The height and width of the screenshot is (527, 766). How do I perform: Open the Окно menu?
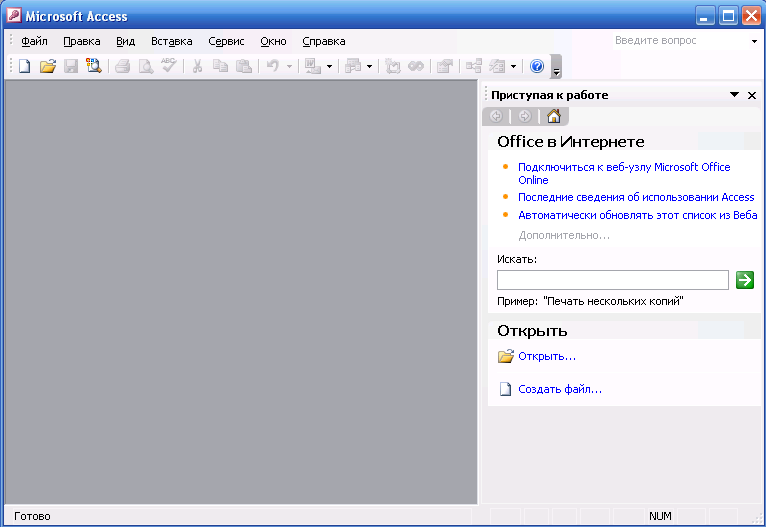click(273, 42)
